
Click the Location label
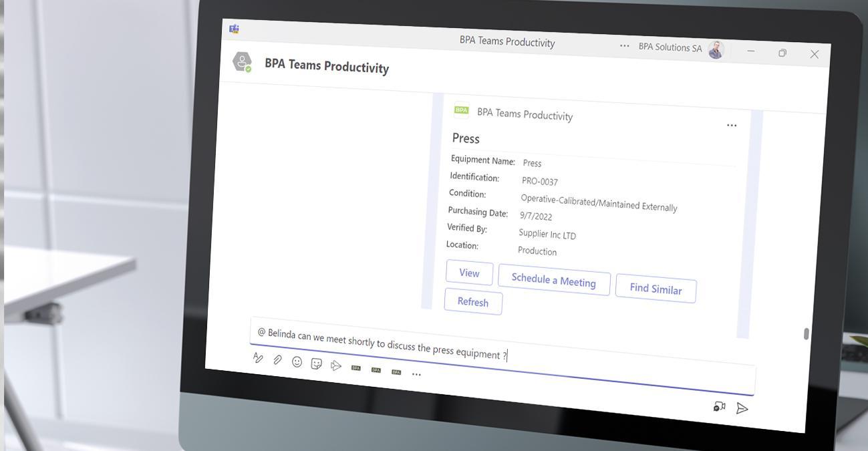462,245
